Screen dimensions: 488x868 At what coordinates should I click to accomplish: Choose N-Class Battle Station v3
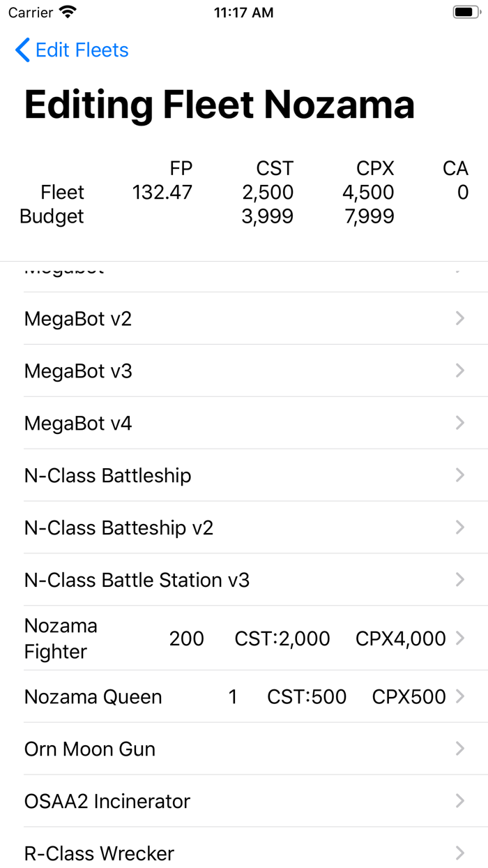click(x=137, y=581)
